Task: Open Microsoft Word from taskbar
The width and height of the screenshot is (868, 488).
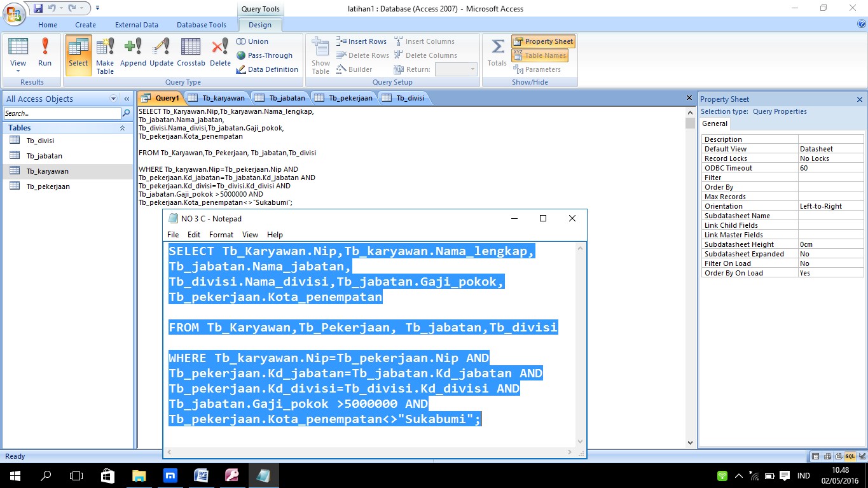Action: pos(201,475)
